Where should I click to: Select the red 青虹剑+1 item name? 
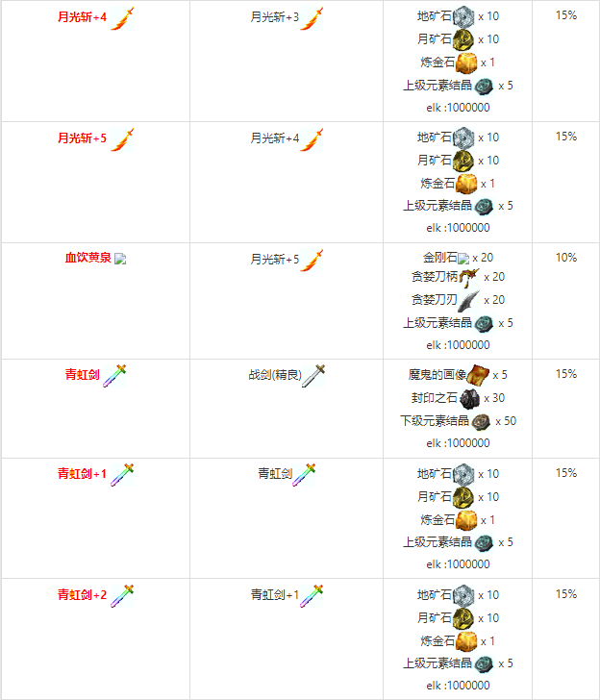pos(82,474)
